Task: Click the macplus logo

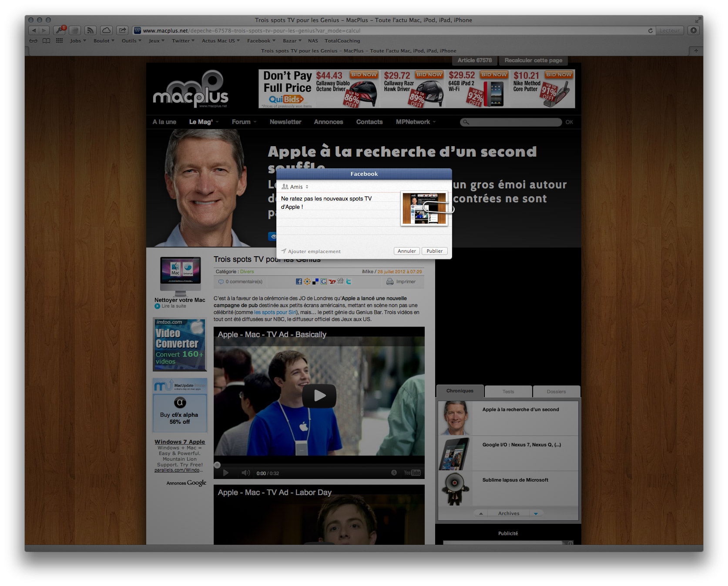Action: (191, 89)
